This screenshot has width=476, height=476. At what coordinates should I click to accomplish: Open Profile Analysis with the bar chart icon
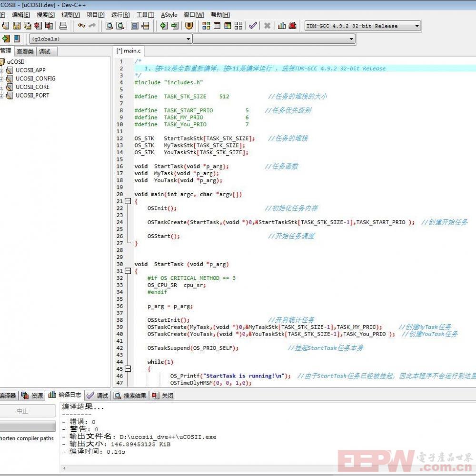coord(282,26)
